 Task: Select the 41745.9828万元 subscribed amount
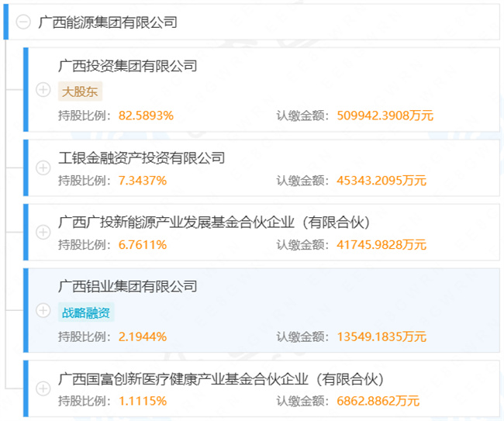381,245
